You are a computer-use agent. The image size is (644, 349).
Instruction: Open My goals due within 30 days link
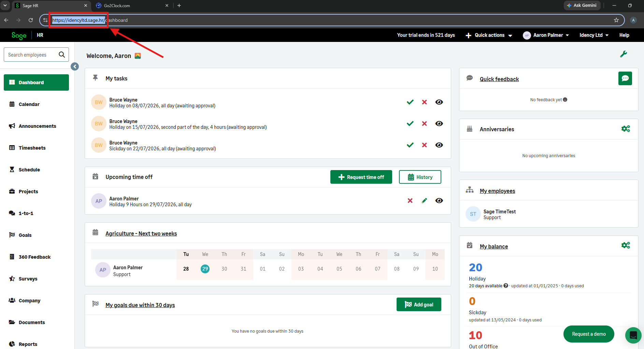(x=140, y=305)
